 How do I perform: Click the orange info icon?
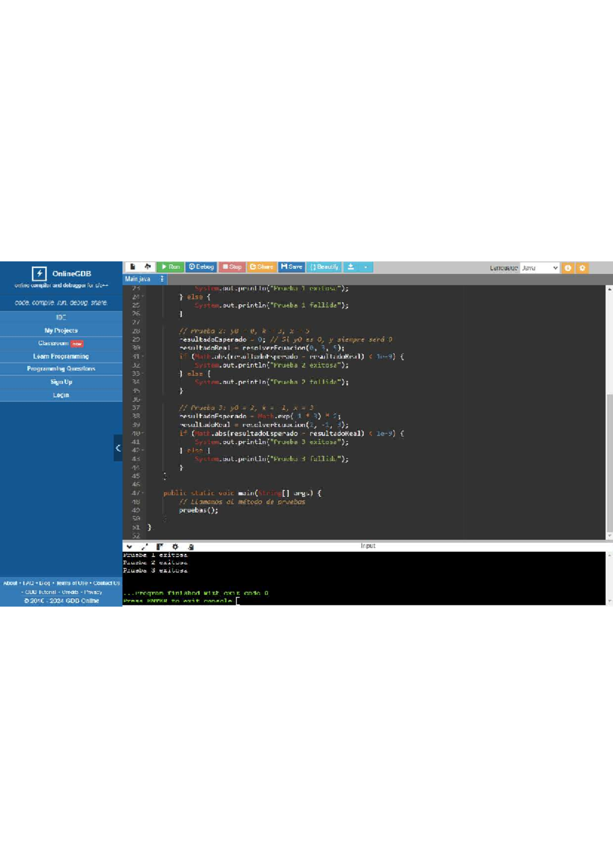click(x=568, y=268)
